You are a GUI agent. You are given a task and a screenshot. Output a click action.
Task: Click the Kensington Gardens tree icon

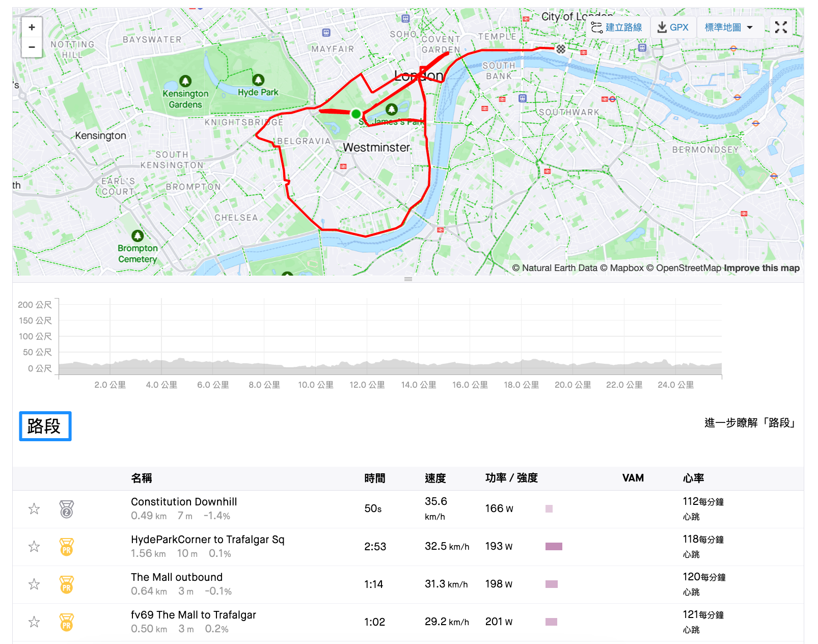(185, 81)
